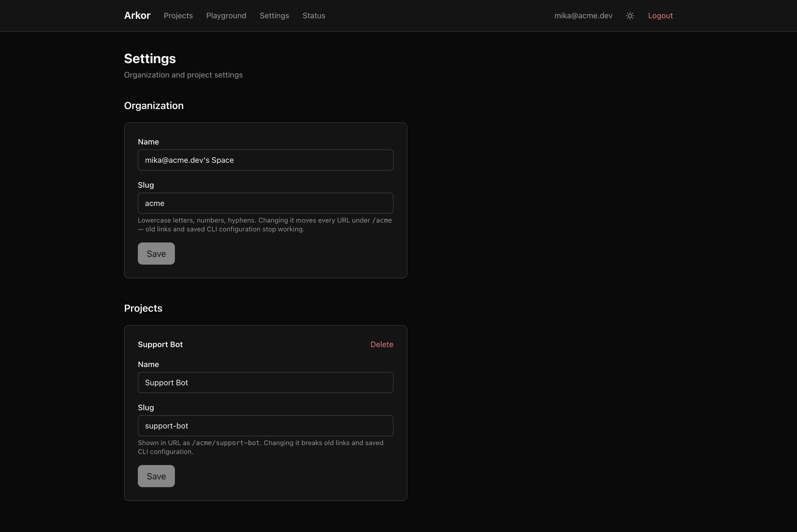Click the Logout link
The width and height of the screenshot is (797, 532).
660,16
